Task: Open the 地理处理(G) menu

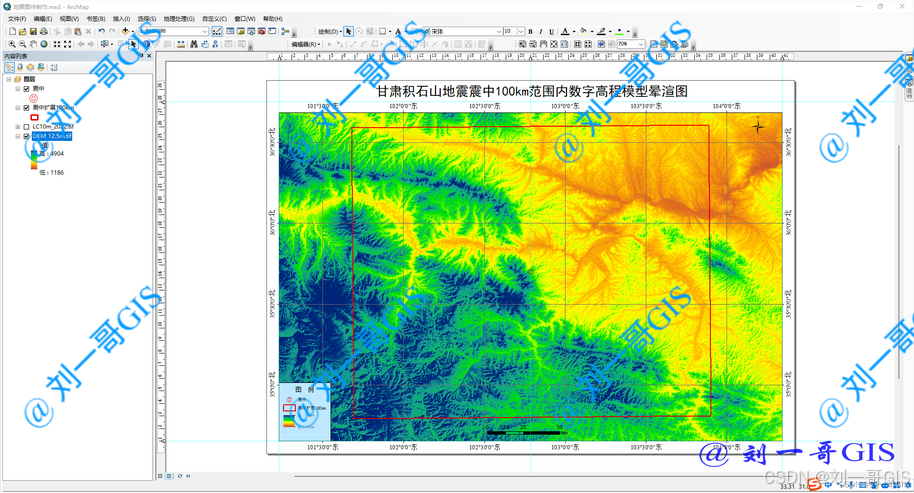Action: point(179,19)
